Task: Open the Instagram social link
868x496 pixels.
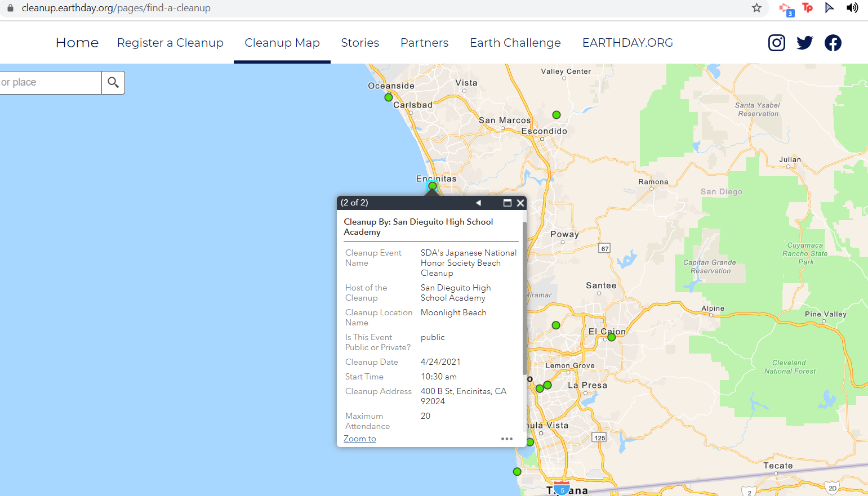Action: (777, 43)
